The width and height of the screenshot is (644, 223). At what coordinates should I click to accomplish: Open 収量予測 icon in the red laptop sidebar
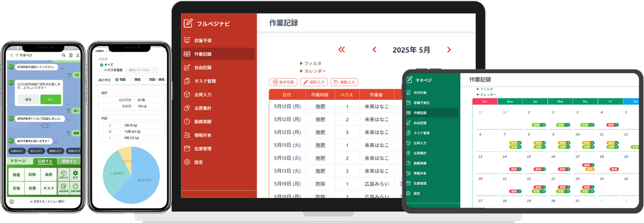(187, 41)
